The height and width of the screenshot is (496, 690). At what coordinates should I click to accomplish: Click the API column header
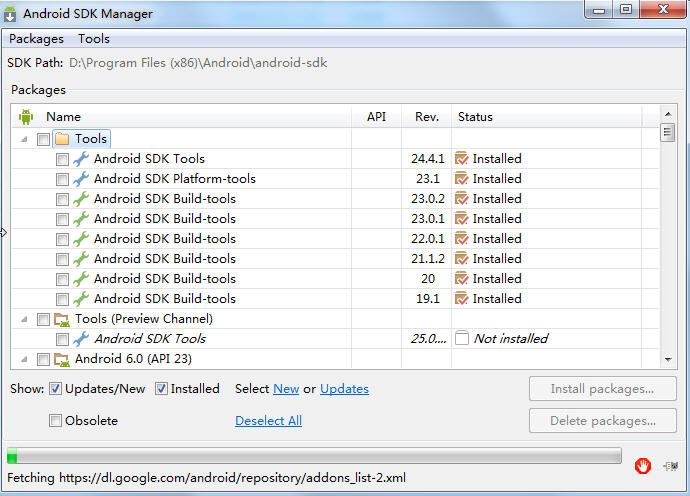coord(376,117)
